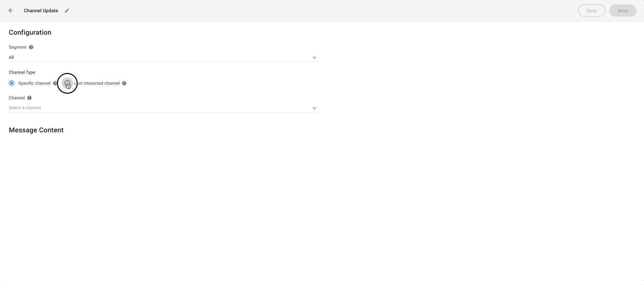The width and height of the screenshot is (644, 281).
Task: Go back using the left arrow icon
Action: point(11,11)
